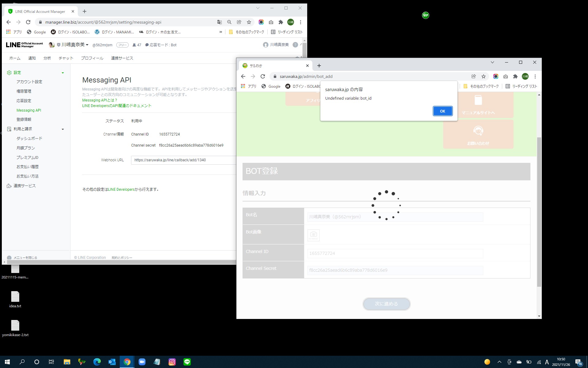Reload the LINE Official Account Manager page
This screenshot has width=588, height=368.
click(x=28, y=22)
